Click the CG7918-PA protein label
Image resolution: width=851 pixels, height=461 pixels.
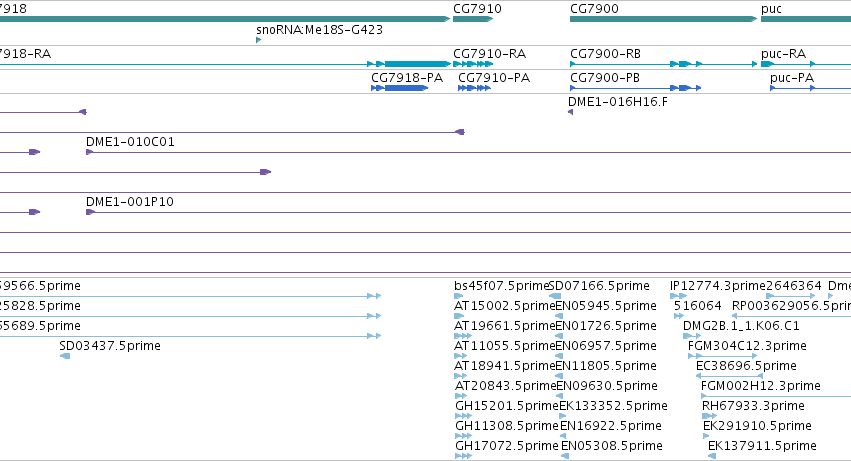[x=407, y=78]
